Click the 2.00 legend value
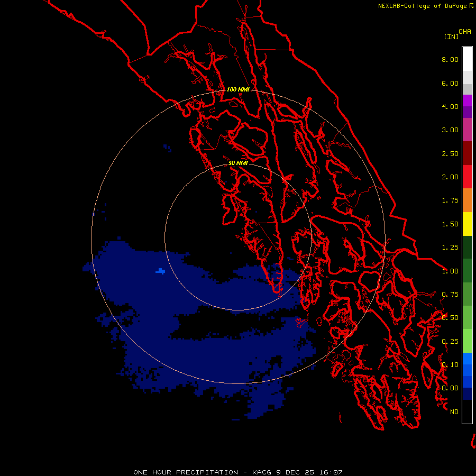476x476 pixels. (450, 177)
